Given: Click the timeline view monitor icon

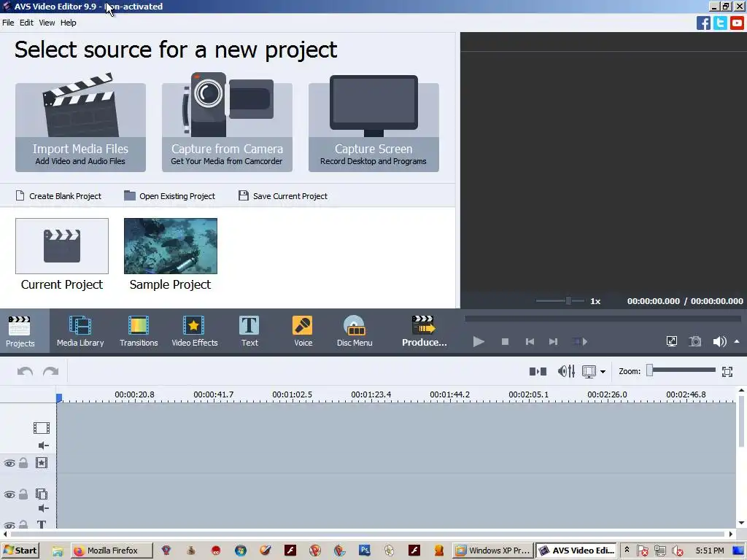Looking at the screenshot, I should click(589, 371).
